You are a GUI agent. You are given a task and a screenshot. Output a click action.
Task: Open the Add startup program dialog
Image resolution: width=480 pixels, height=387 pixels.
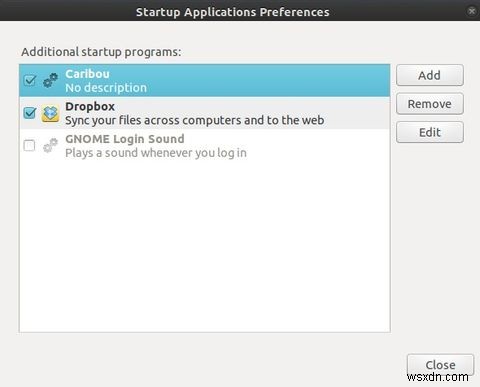430,75
